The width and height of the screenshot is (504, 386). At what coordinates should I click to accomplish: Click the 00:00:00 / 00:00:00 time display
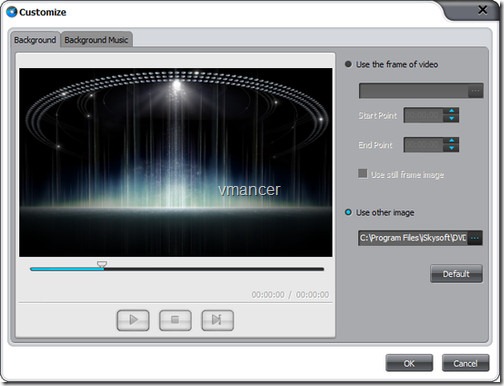[x=290, y=295]
